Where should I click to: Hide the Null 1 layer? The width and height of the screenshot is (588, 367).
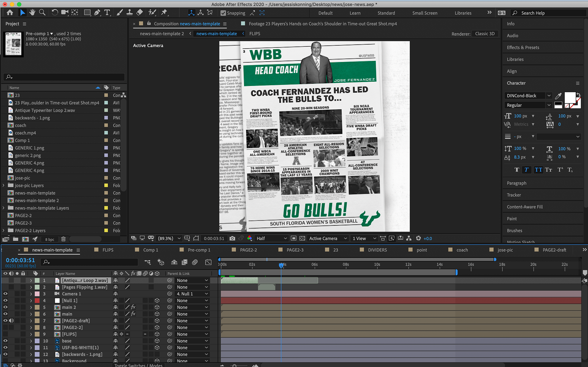pyautogui.click(x=5, y=300)
